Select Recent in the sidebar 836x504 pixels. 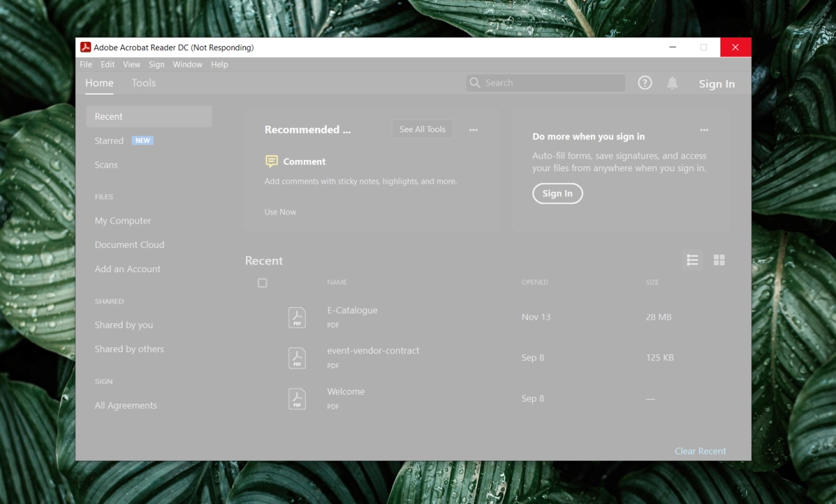point(149,116)
